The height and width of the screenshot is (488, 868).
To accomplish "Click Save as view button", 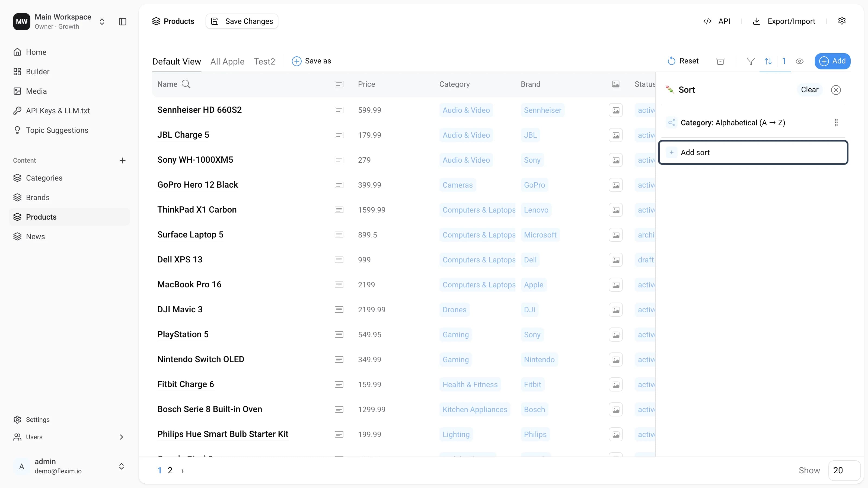I will tap(311, 61).
